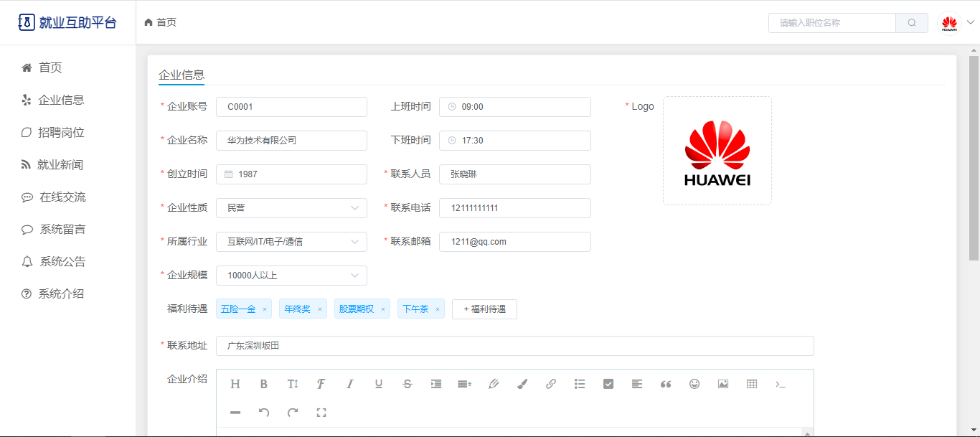The height and width of the screenshot is (437, 980).
Task: Open 下班时间 time picker 17:30
Action: point(515,141)
